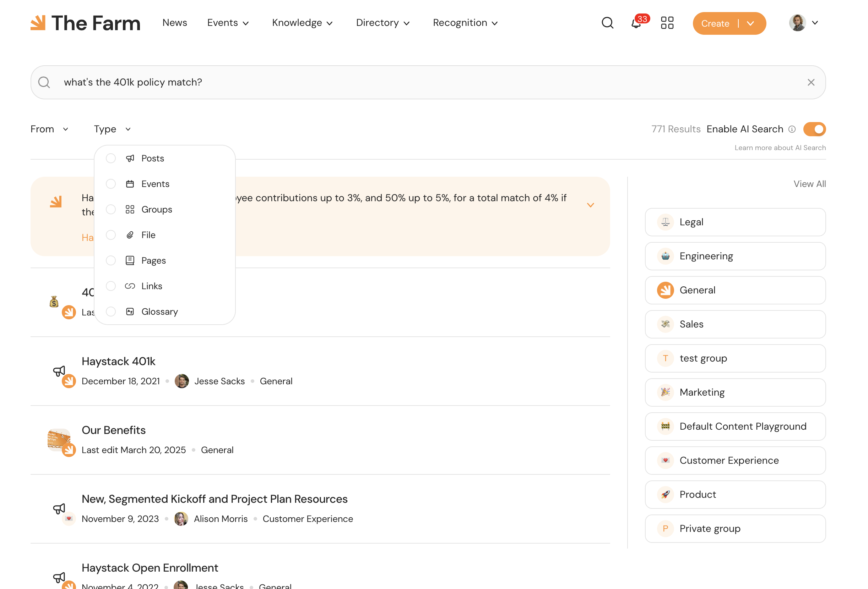The image size is (868, 589).
Task: Open the Knowledge menu
Action: (302, 23)
